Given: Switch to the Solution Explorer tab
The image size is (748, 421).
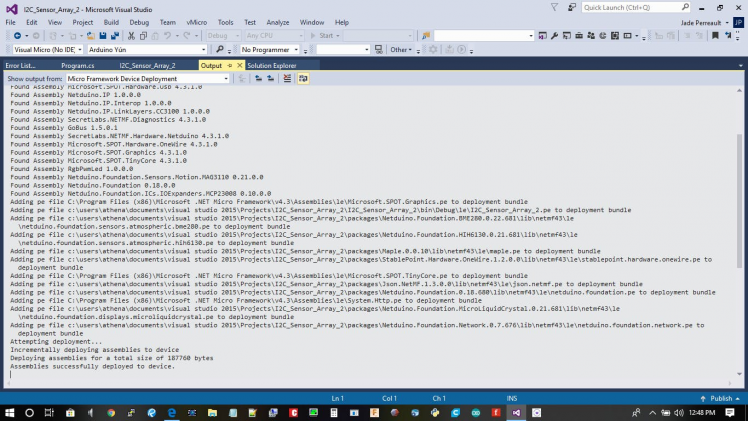Looking at the screenshot, I should tap(272, 65).
